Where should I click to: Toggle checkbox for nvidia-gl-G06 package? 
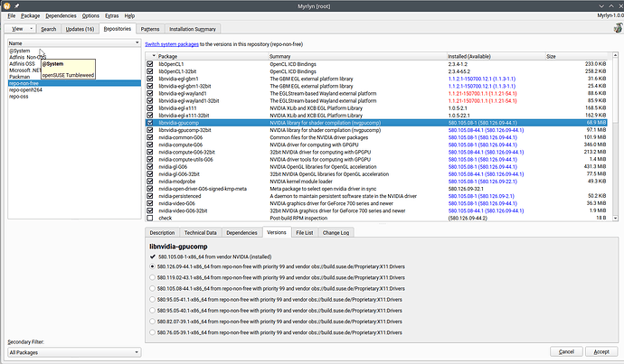[150, 167]
